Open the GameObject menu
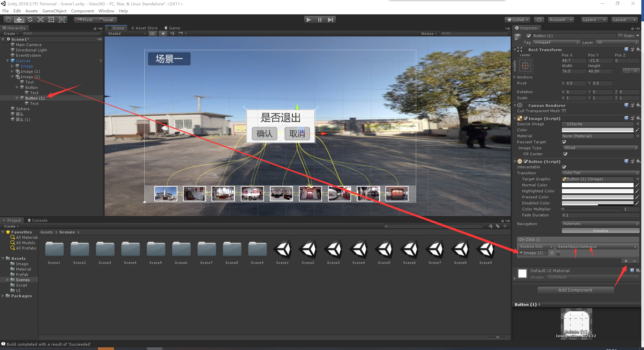Image resolution: width=644 pixels, height=350 pixels. click(x=54, y=11)
